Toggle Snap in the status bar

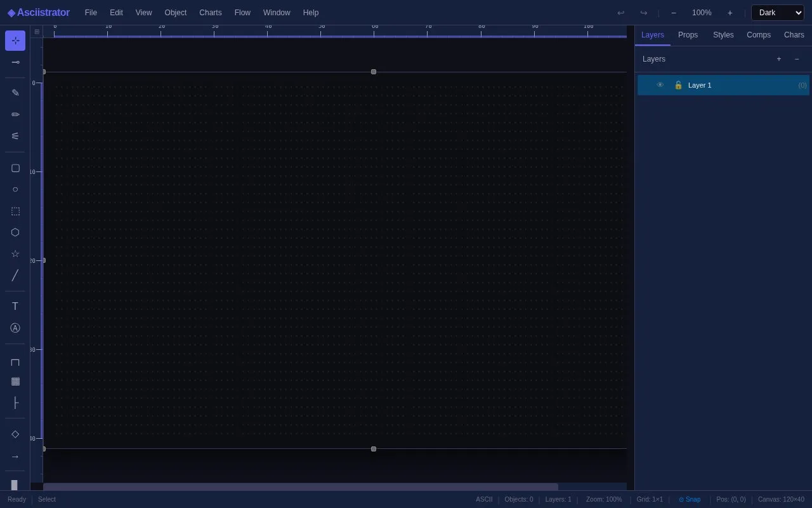(x=690, y=500)
